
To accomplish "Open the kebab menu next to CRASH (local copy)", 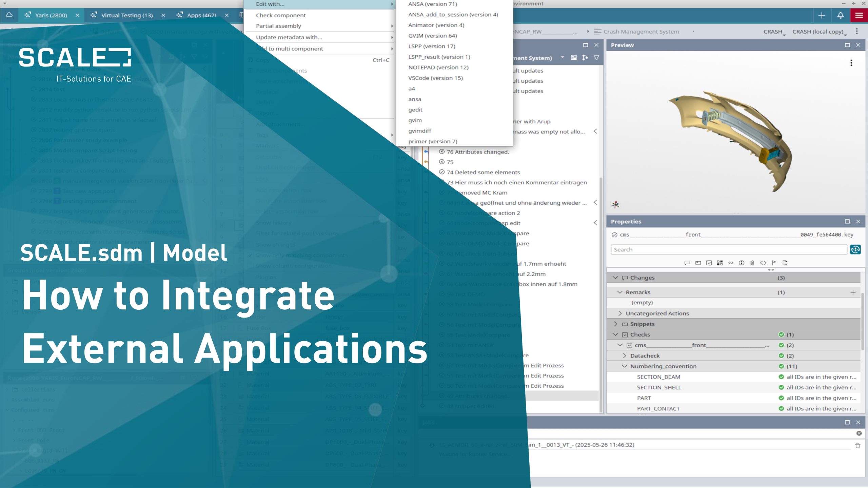I will pyautogui.click(x=857, y=31).
